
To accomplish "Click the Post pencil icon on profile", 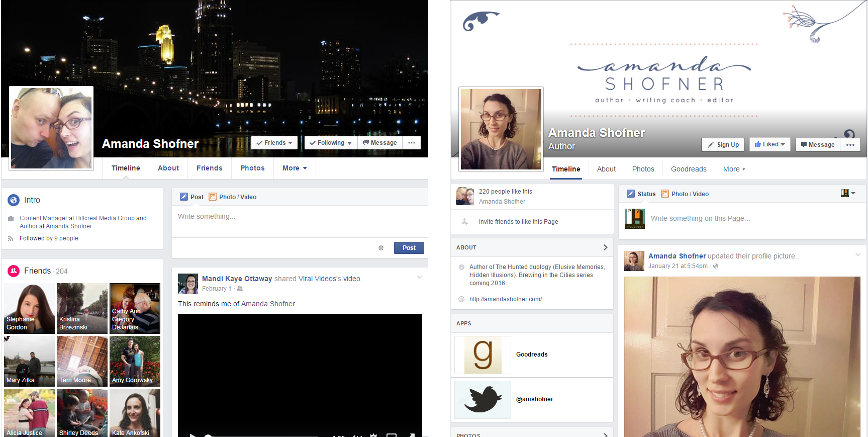I will point(184,197).
